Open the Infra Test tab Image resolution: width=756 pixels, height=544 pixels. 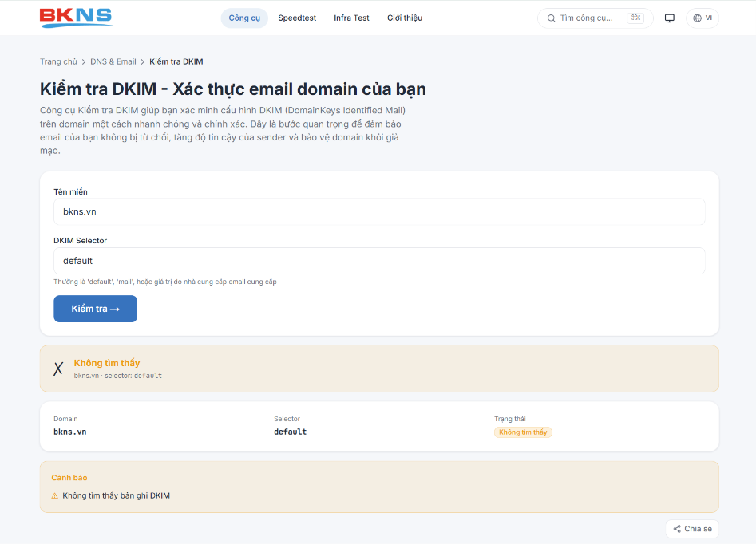click(x=351, y=18)
